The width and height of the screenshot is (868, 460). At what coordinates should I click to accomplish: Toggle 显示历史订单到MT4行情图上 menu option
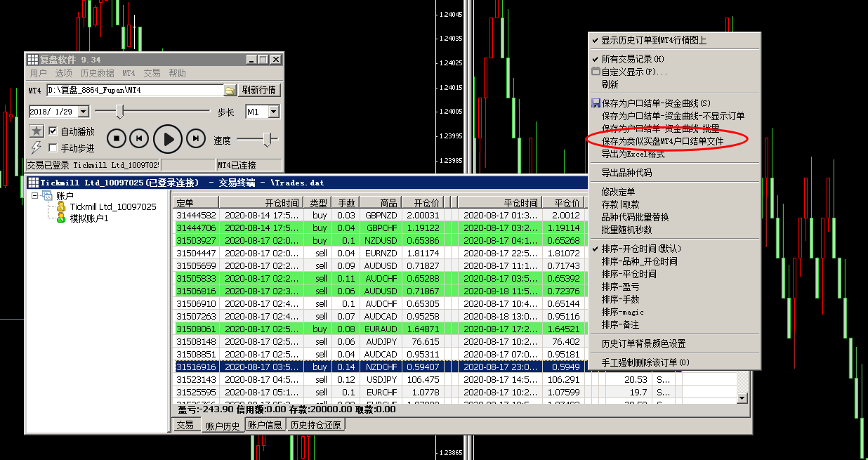click(653, 41)
